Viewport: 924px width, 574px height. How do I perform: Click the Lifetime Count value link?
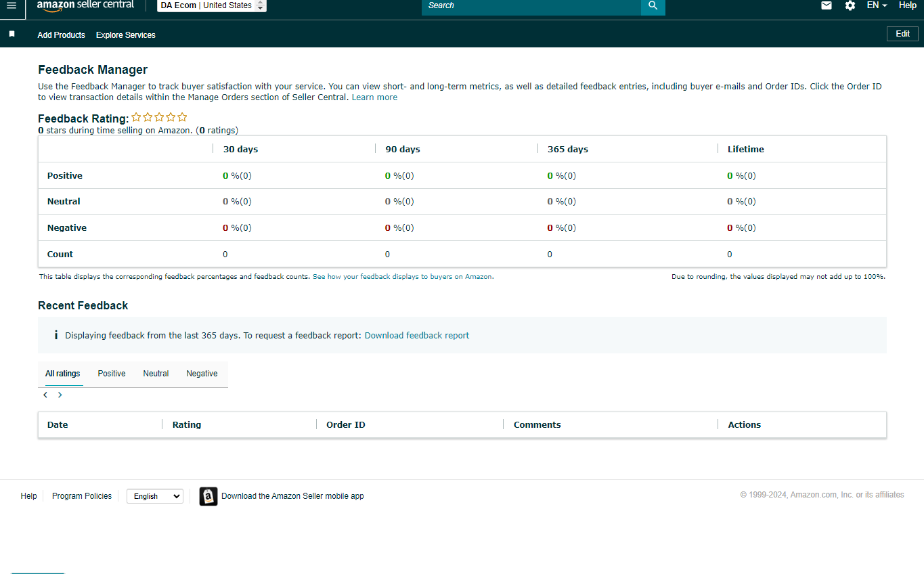[x=730, y=255]
